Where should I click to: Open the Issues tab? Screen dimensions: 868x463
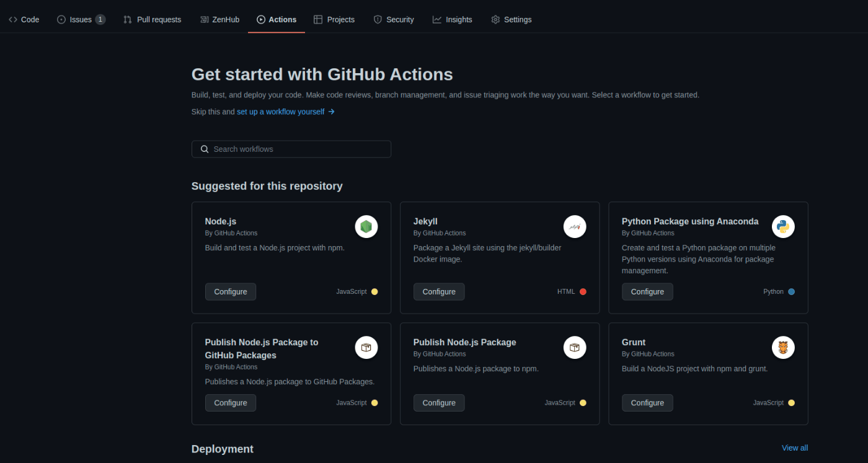click(81, 19)
